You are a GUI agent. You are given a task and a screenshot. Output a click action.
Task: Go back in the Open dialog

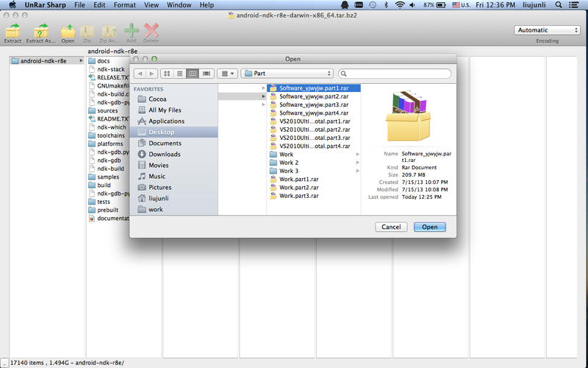click(x=140, y=74)
